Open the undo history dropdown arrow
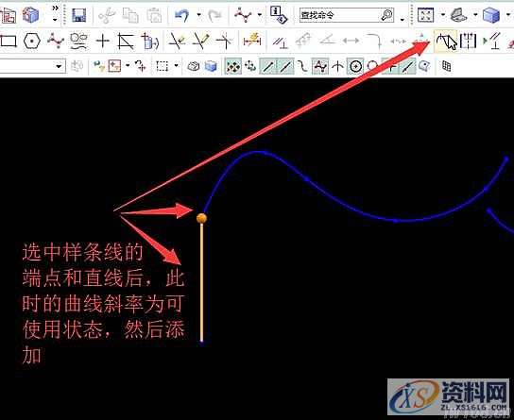This screenshot has height=420, width=514. pos(198,15)
